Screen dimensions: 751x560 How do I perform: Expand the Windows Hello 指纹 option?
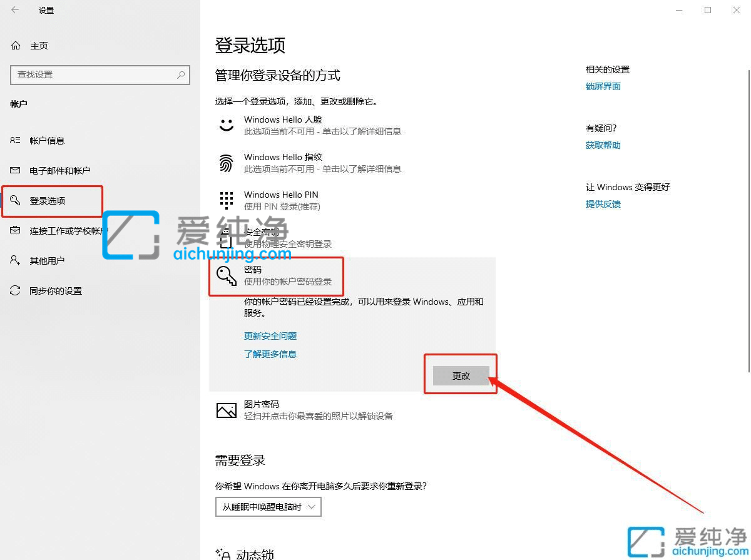point(352,163)
